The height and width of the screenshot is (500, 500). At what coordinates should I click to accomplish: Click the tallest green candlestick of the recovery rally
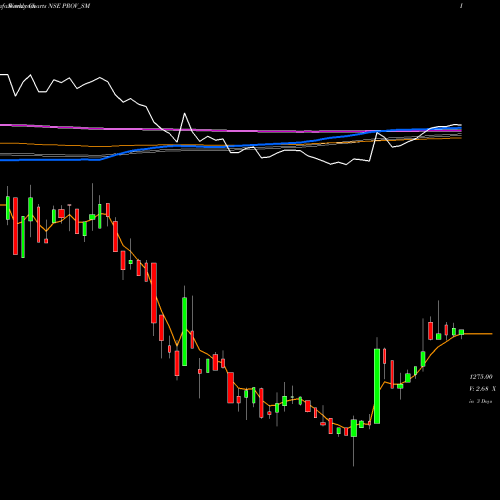click(377, 386)
